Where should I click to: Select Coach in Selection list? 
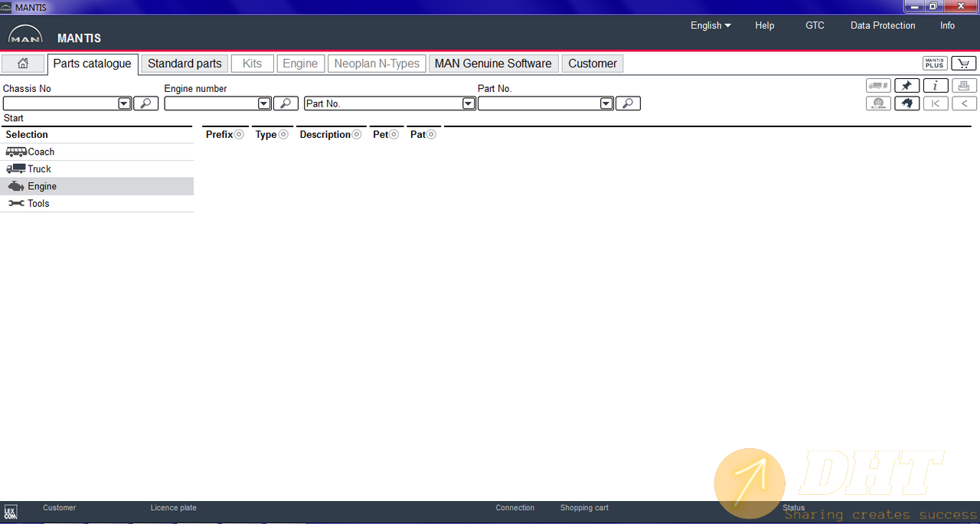point(96,152)
